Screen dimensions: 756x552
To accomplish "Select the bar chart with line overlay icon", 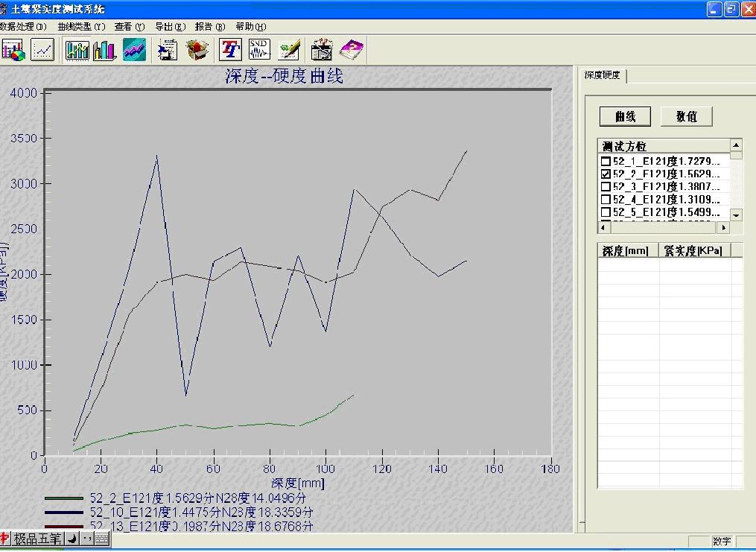I will tap(77, 50).
